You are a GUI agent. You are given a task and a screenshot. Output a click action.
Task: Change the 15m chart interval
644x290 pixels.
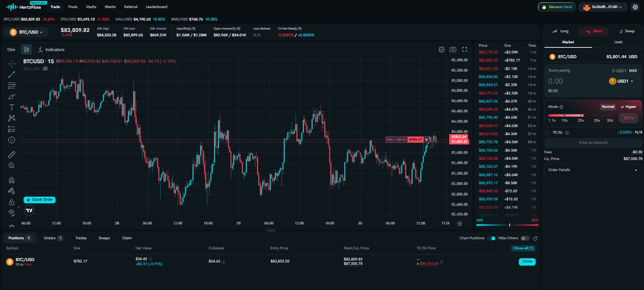click(11, 49)
